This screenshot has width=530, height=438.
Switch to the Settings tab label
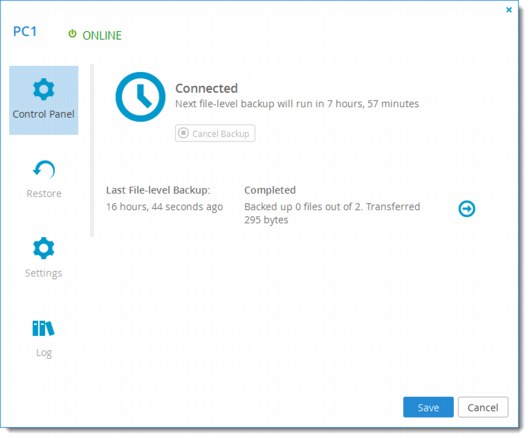click(44, 273)
